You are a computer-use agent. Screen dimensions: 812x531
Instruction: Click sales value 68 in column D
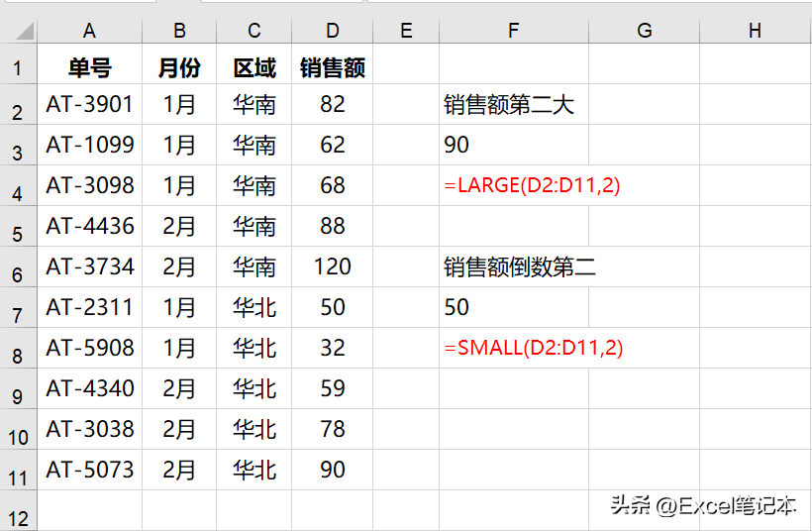(332, 186)
